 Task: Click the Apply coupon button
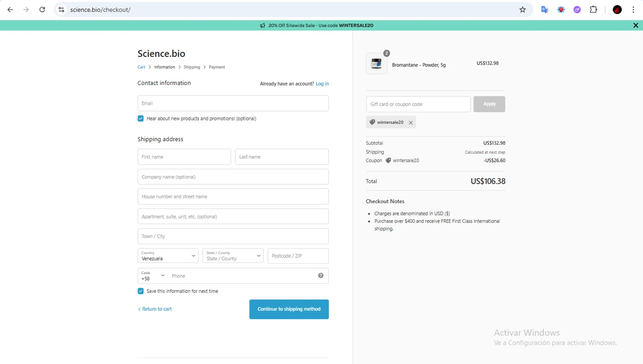[x=489, y=104]
